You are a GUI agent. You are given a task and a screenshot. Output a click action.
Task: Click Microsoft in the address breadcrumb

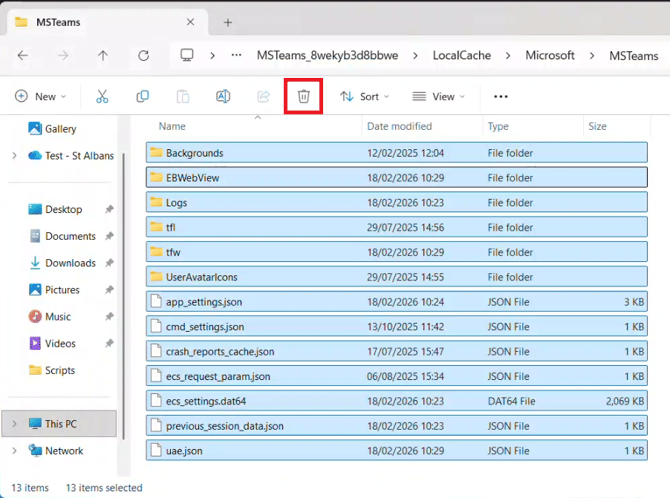pos(550,56)
